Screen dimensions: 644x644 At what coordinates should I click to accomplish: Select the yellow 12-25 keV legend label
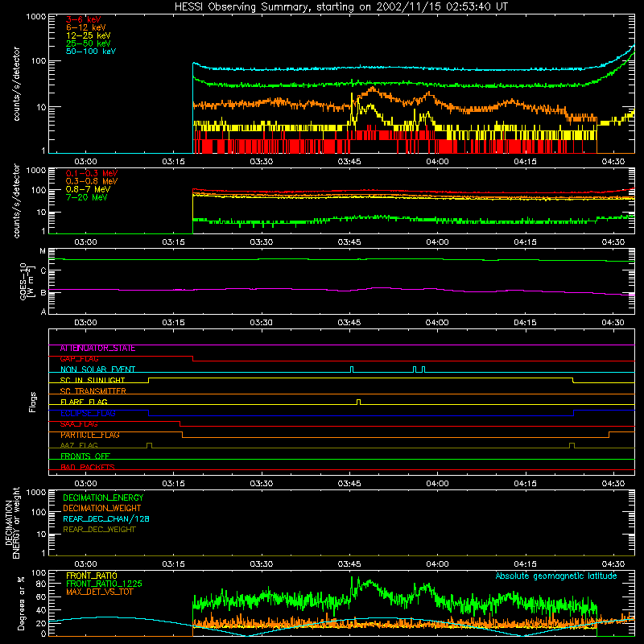89,35
